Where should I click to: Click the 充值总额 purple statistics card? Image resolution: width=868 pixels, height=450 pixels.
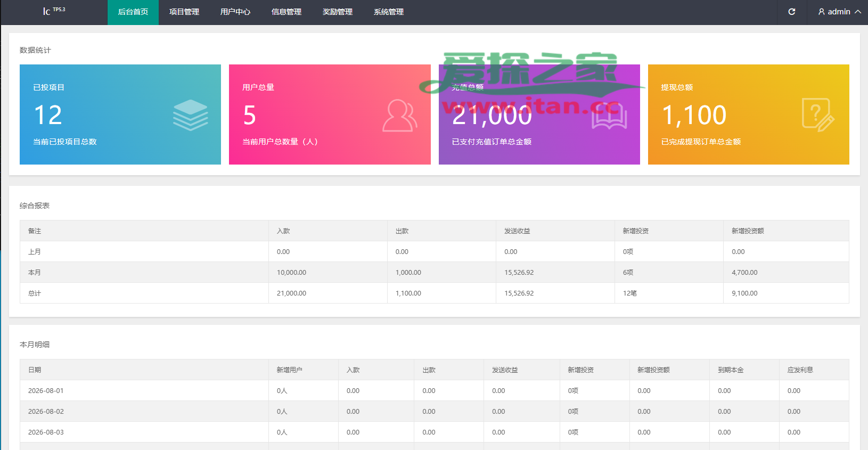point(539,114)
